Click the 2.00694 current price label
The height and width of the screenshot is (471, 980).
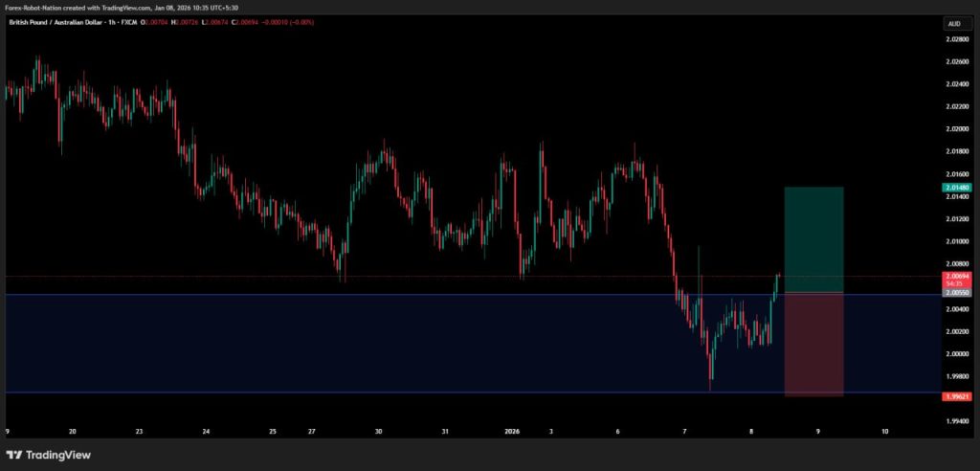point(955,275)
